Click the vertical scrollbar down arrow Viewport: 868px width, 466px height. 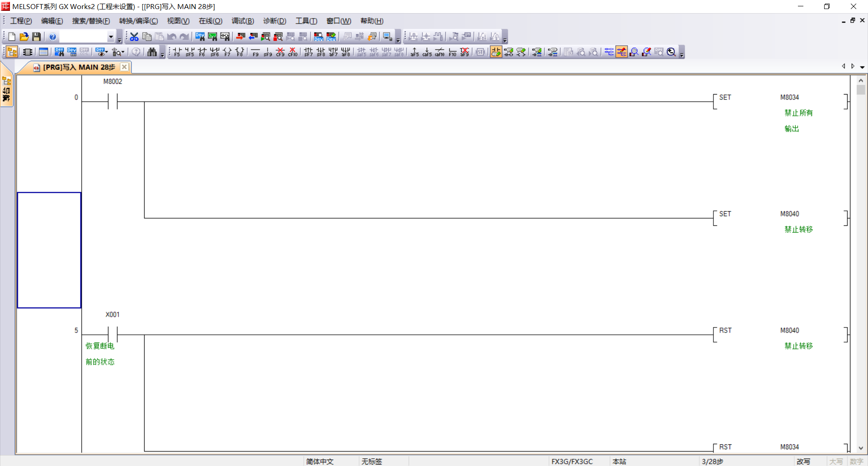pyautogui.click(x=861, y=448)
